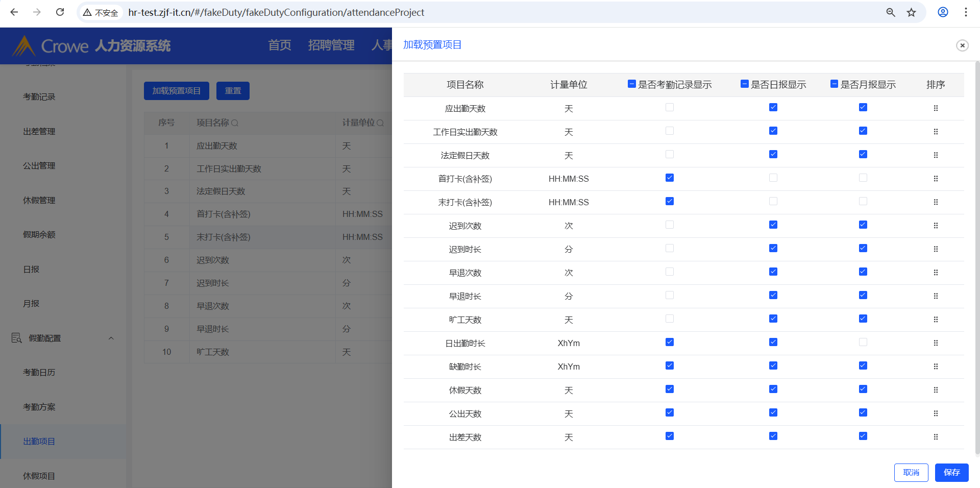Click the 保存 button
The height and width of the screenshot is (488, 980).
tap(951, 472)
